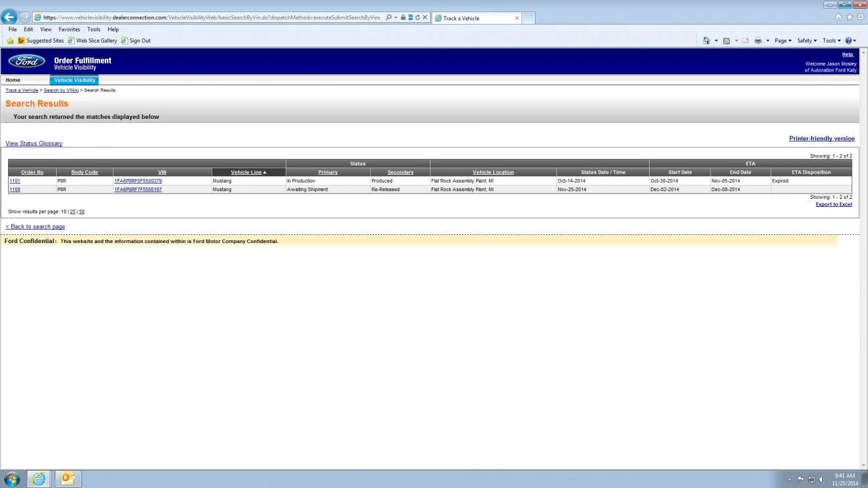Open the Windows Start button
This screenshot has height=488, width=868.
point(12,479)
